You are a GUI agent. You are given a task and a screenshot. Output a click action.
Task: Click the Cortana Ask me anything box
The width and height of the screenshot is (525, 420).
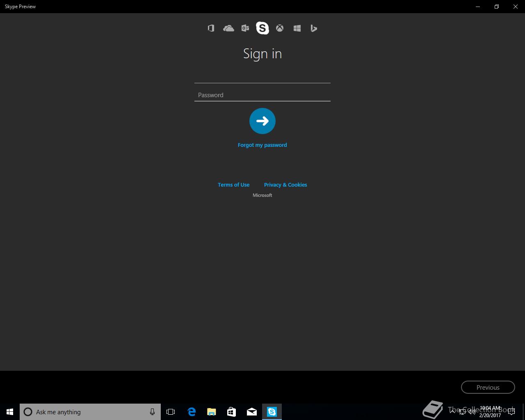pos(90,412)
